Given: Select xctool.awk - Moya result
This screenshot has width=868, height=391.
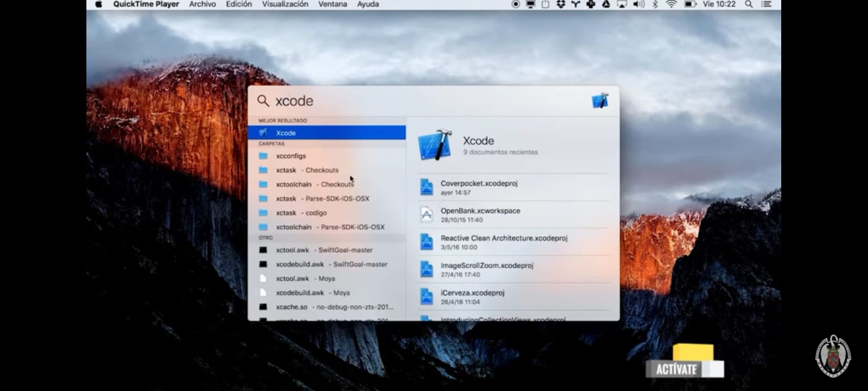Looking at the screenshot, I should [x=327, y=278].
